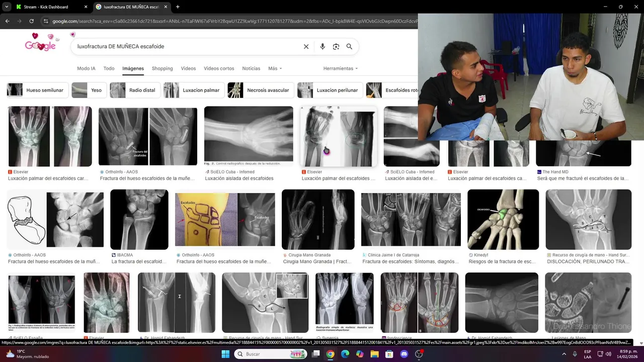Open Copilot from the taskbar
This screenshot has width=644, height=362.
(x=360, y=354)
